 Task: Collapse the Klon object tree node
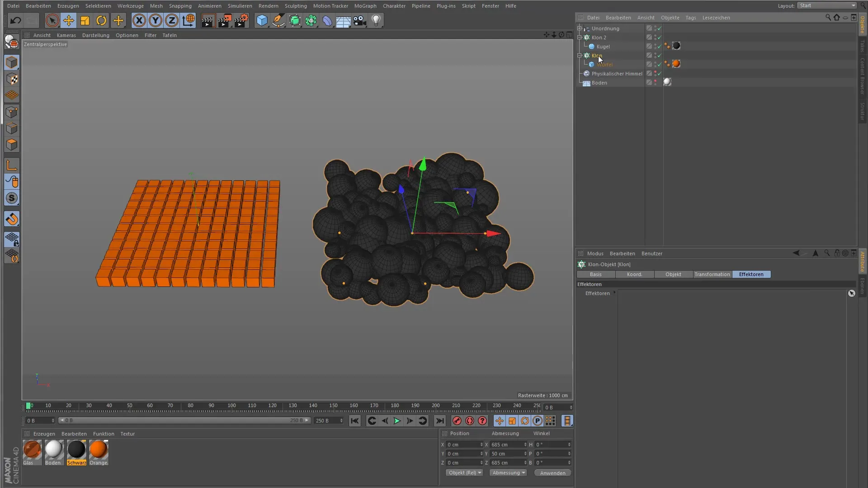tap(580, 56)
